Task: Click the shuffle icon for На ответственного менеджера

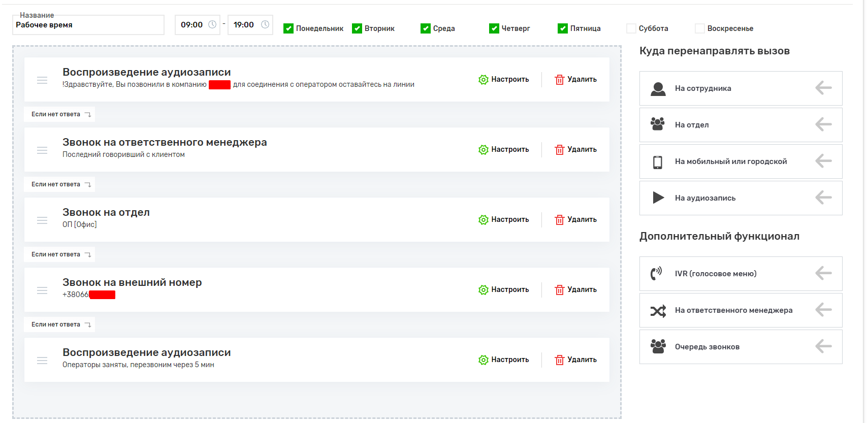Action: (658, 311)
